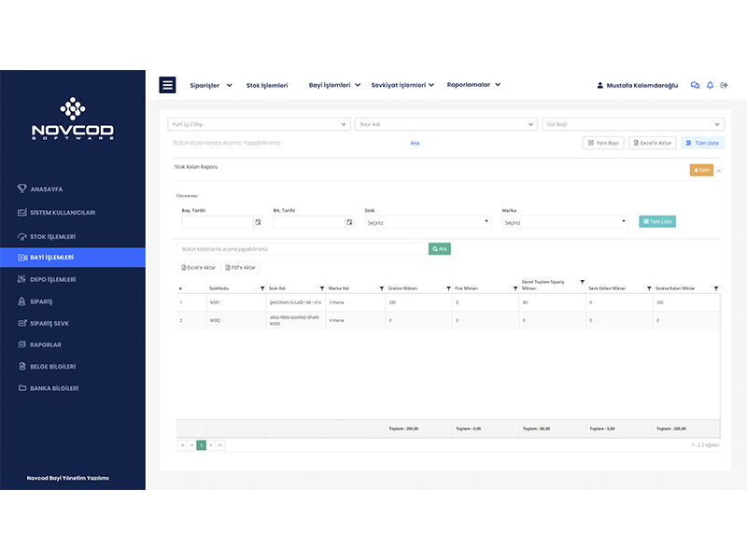747x560 pixels.
Task: Open calendar picker for Baş. Tarihi
Action: pos(259,222)
